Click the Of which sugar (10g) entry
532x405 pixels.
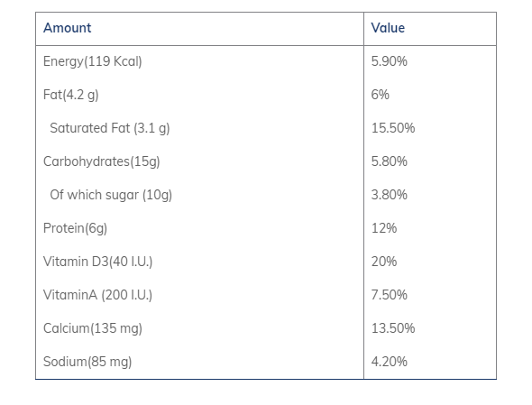111,195
